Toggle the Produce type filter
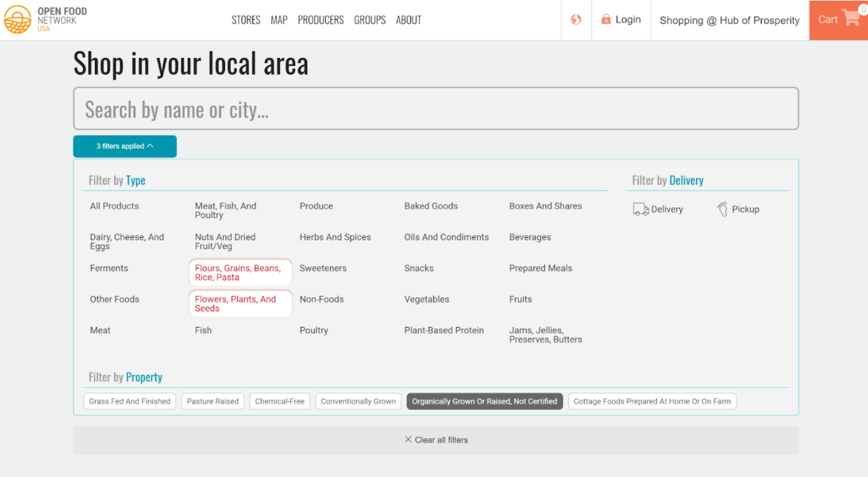 coord(316,206)
